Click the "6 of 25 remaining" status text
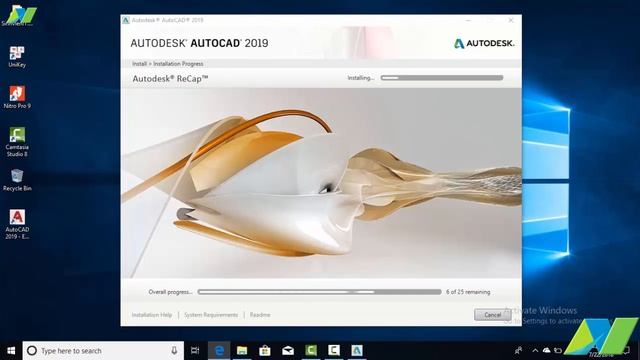 point(468,292)
